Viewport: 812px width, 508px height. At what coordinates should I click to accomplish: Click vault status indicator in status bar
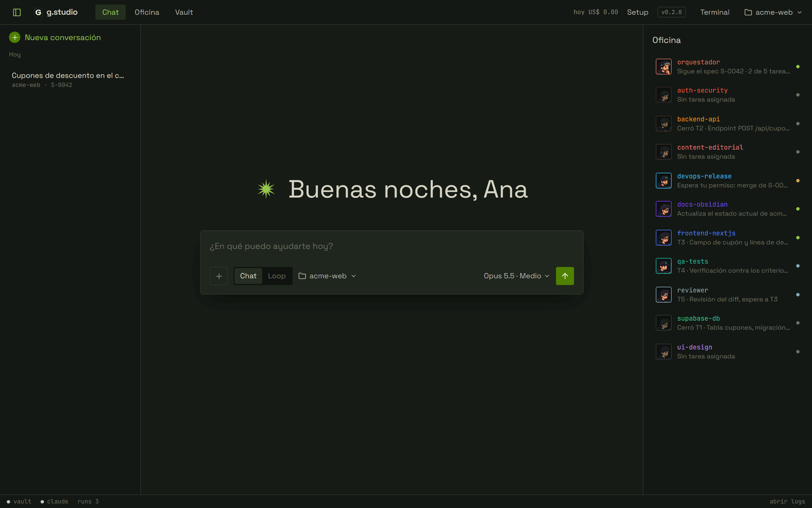pos(19,501)
